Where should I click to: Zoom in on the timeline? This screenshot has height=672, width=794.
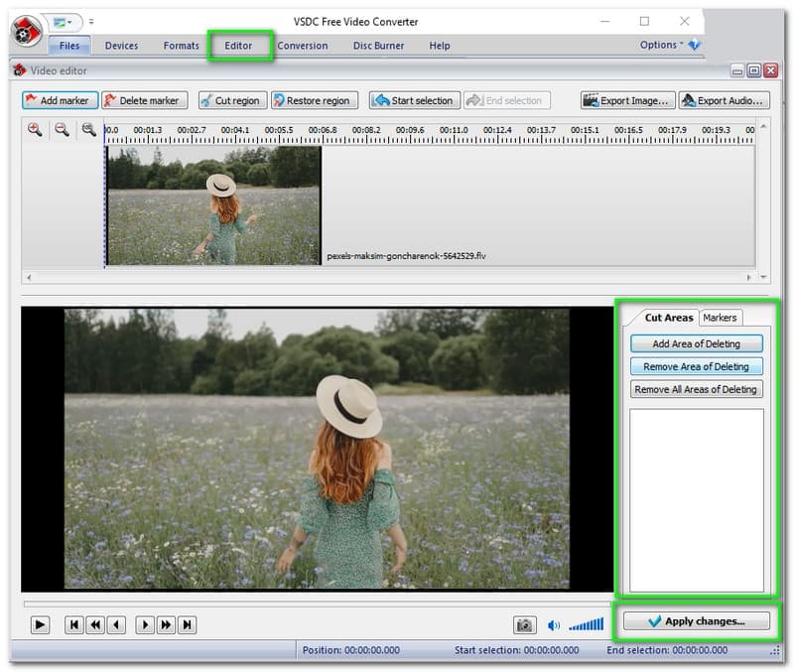35,130
